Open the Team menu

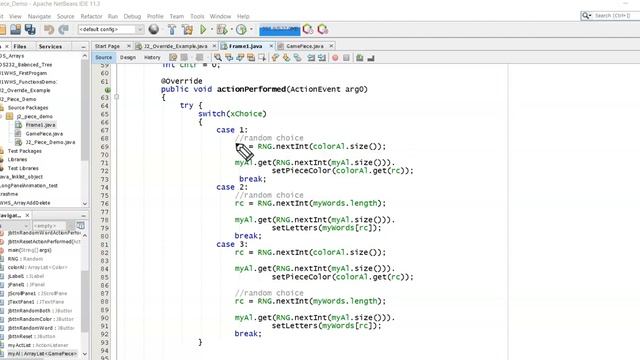pyautogui.click(x=177, y=16)
